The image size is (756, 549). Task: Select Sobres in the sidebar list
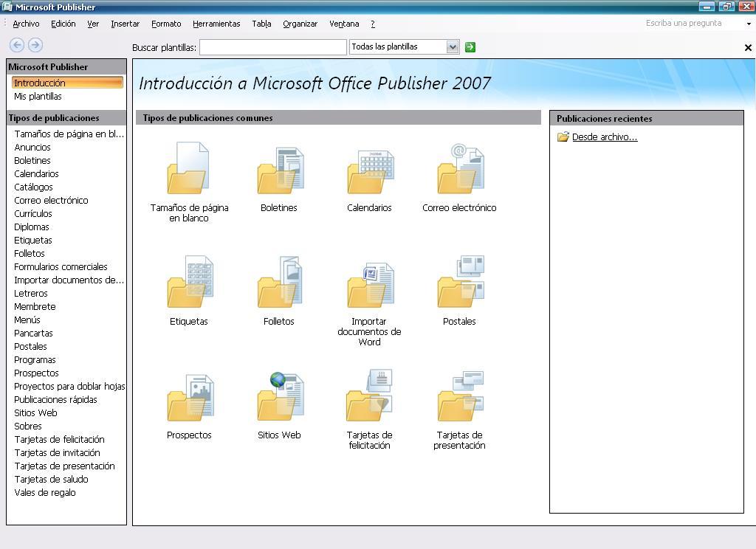28,426
